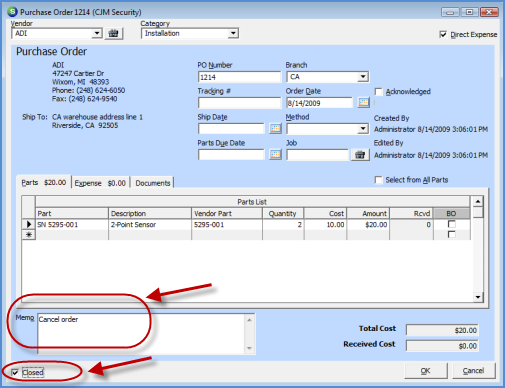Click the Memo text box
The image size is (505, 388).
pyautogui.click(x=142, y=334)
